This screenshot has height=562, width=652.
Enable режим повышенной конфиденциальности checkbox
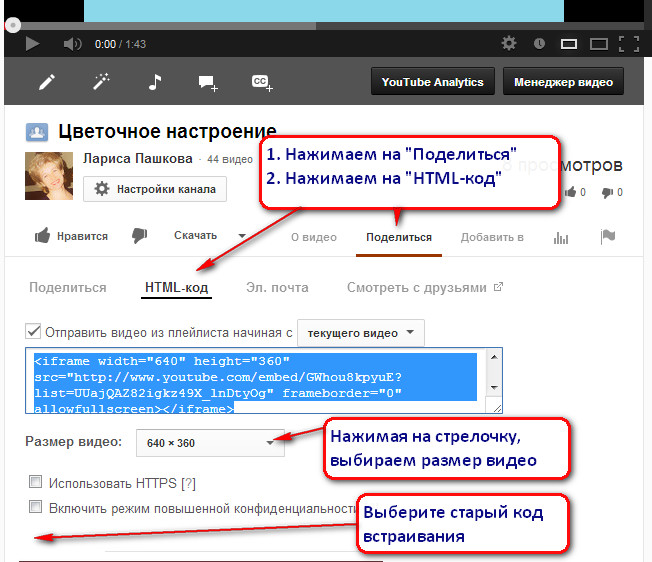35,507
